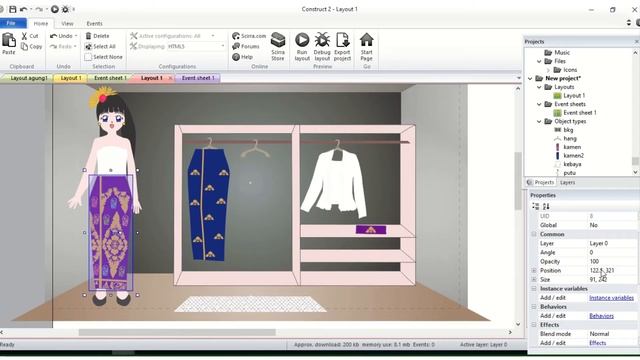The height and width of the screenshot is (360, 640).
Task: Click the quick-access run icon in title bar
Action: tap(55, 9)
